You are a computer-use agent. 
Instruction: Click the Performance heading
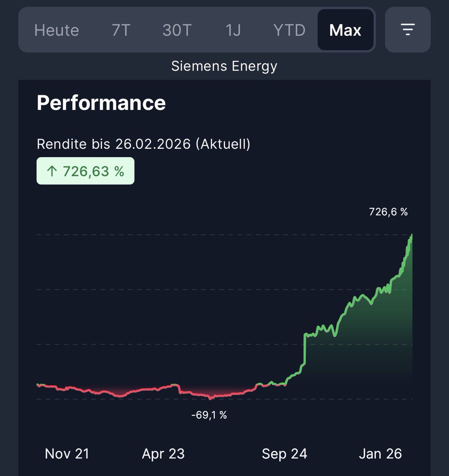click(101, 103)
